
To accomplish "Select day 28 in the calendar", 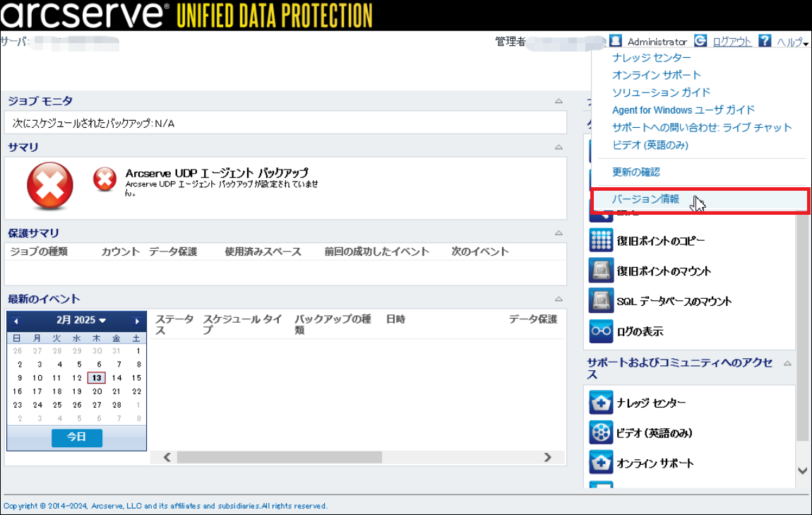I will (x=117, y=405).
